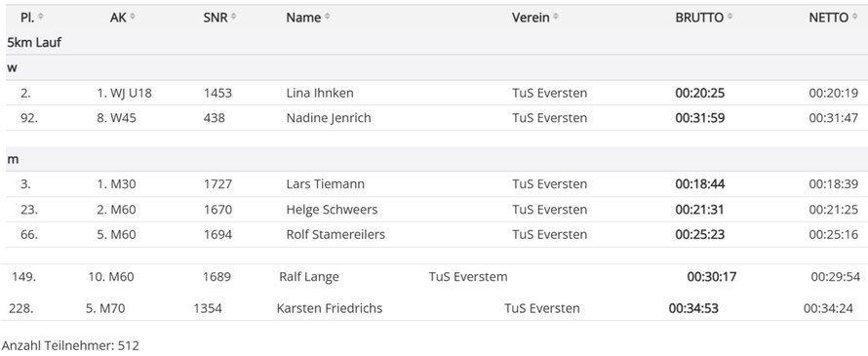868x356 pixels.
Task: Click the BRUTTO sort arrows icon
Action: [x=730, y=18]
